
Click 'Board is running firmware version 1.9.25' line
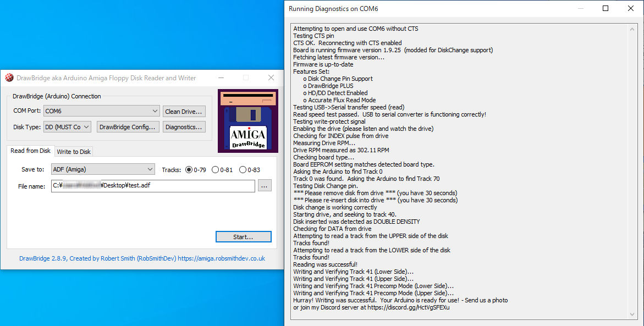(x=393, y=50)
